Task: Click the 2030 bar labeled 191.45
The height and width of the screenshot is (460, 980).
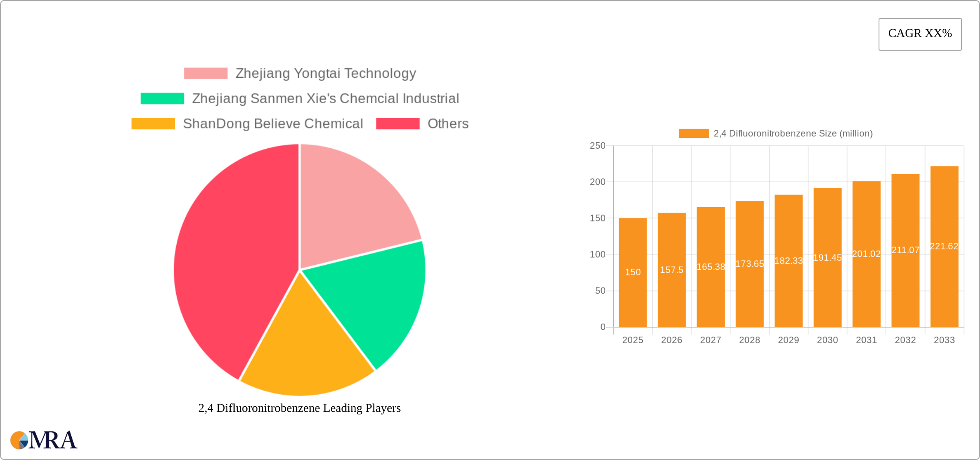Action: tap(827, 258)
